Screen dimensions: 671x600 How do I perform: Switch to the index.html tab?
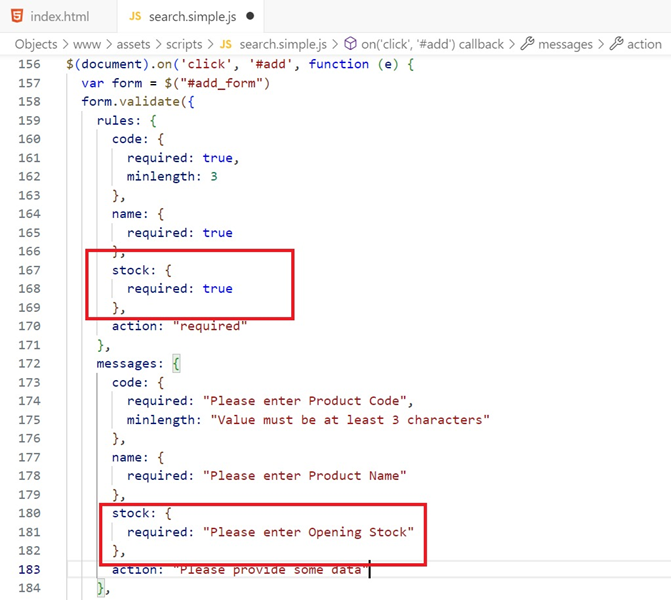(x=59, y=17)
